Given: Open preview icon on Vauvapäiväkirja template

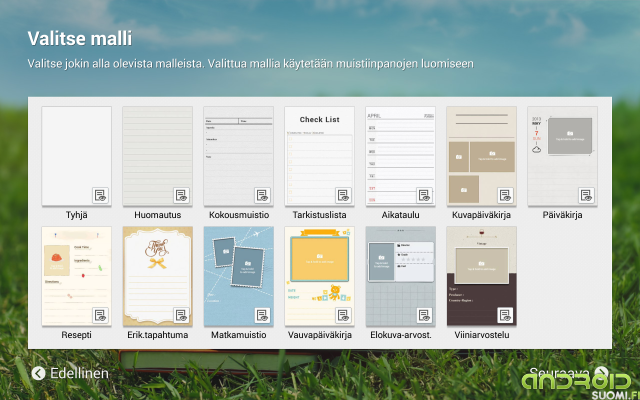Looking at the screenshot, I should [x=343, y=316].
